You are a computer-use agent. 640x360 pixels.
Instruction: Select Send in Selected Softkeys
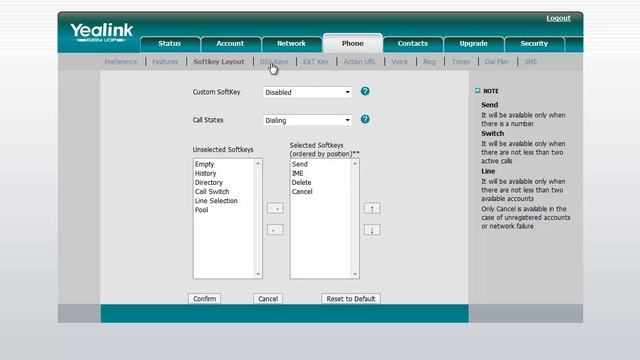coord(300,164)
